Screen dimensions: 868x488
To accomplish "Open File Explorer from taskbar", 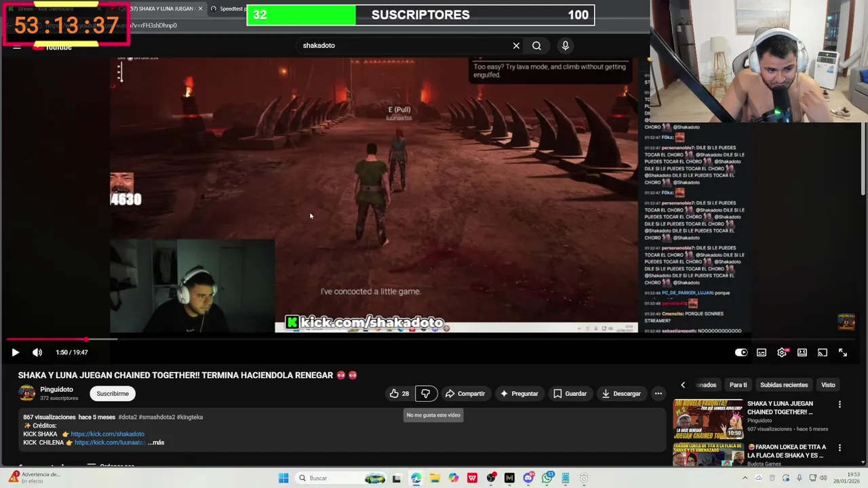I will (435, 478).
